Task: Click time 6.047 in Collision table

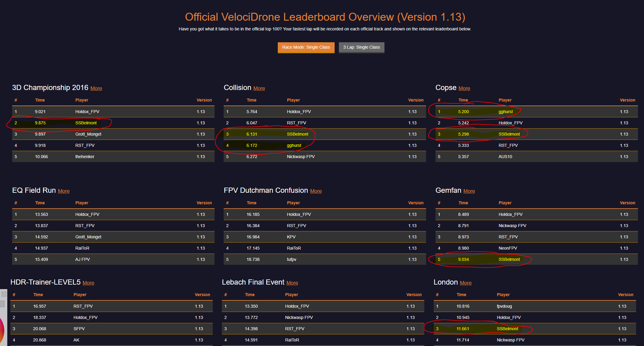Action: pos(252,123)
